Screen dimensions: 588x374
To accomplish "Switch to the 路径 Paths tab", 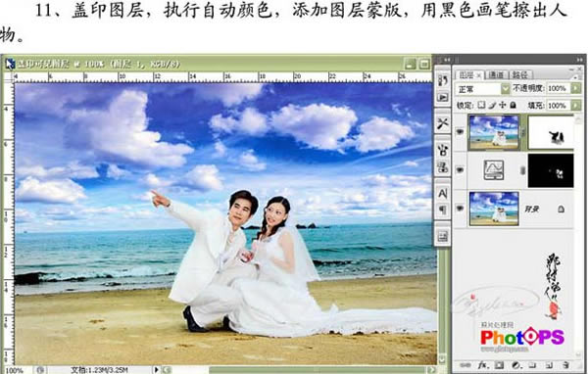I will 519,75.
